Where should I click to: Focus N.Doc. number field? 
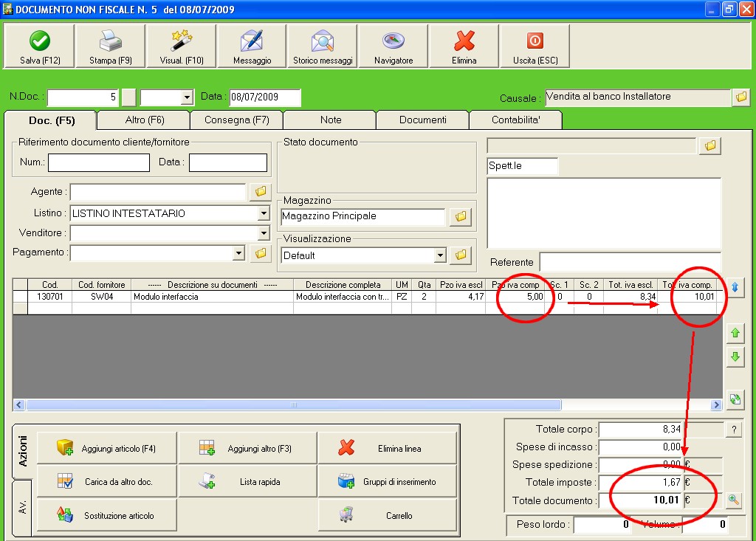tap(83, 97)
